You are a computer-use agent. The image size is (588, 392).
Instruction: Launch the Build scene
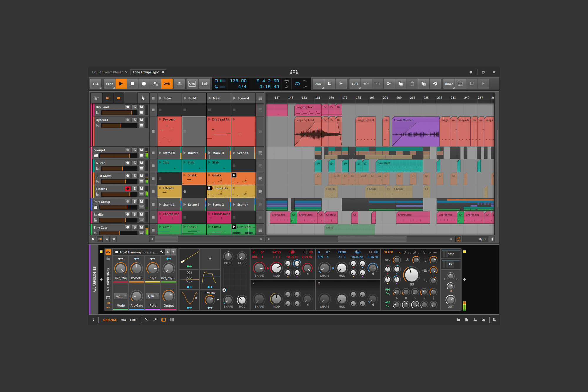[185, 98]
